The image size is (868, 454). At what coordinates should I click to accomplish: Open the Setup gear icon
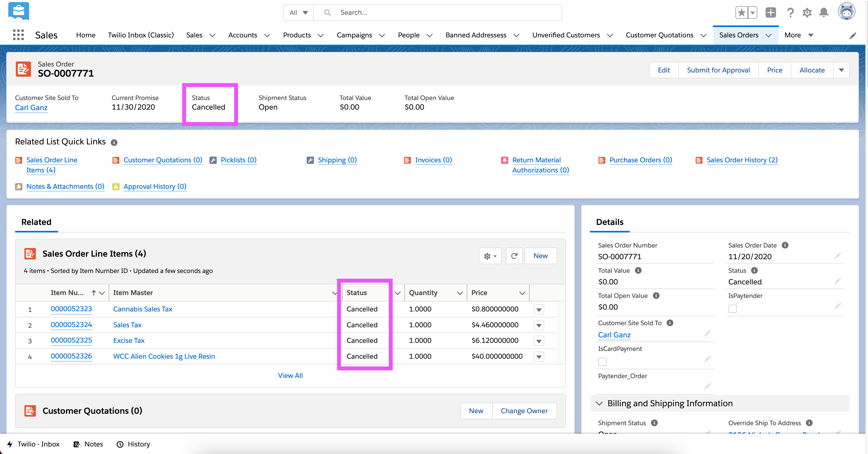(807, 13)
